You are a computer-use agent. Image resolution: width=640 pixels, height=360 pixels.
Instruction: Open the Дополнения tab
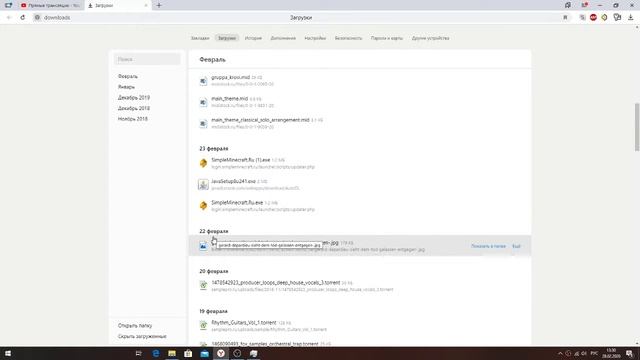(283, 38)
